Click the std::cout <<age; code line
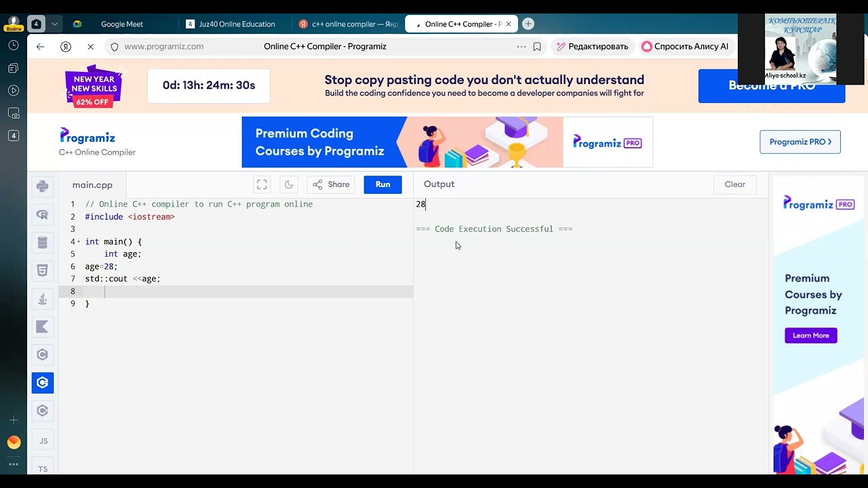868x488 pixels. coord(123,279)
